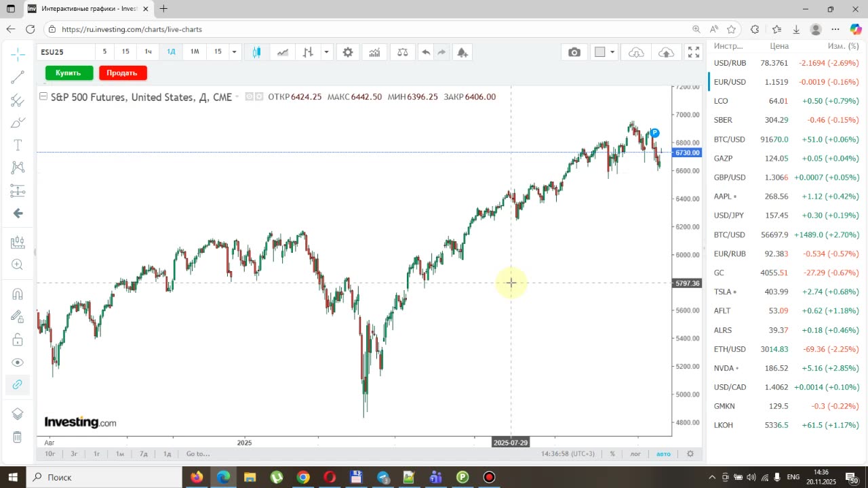The image size is (868, 488).
Task: Select the 5 minute interval
Action: point(104,52)
